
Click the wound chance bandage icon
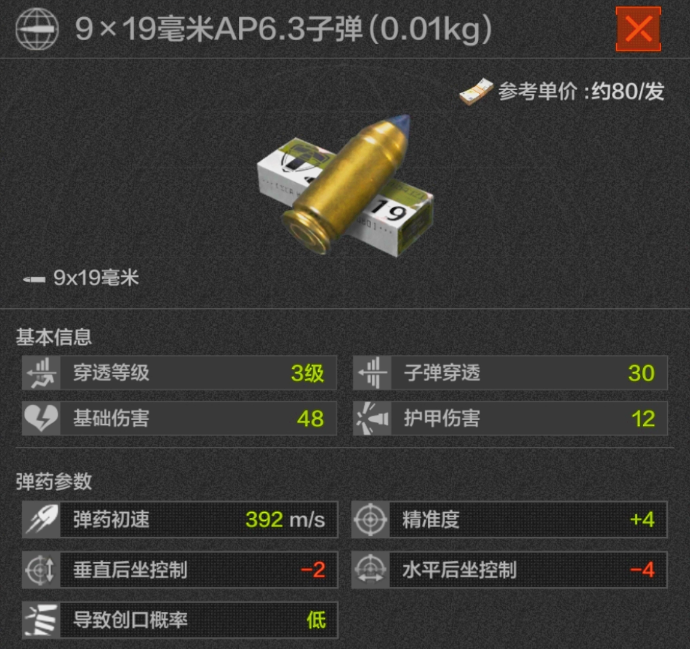[41, 620]
